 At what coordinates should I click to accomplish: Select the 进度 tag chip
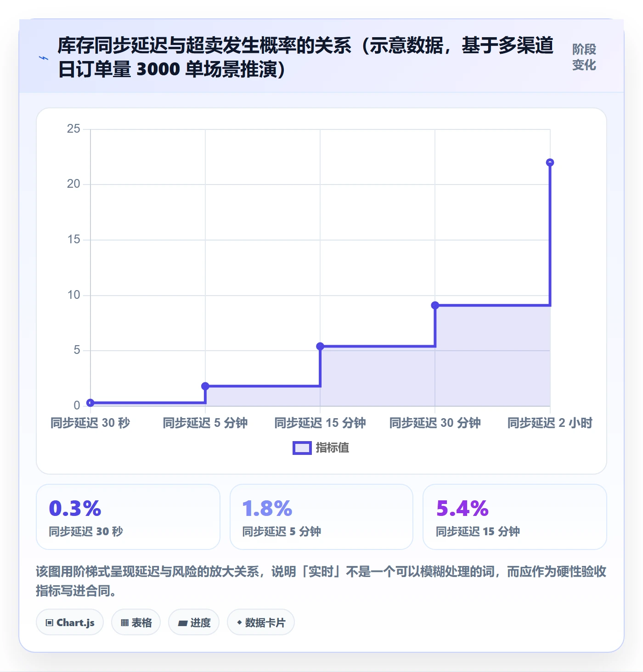pos(194,622)
